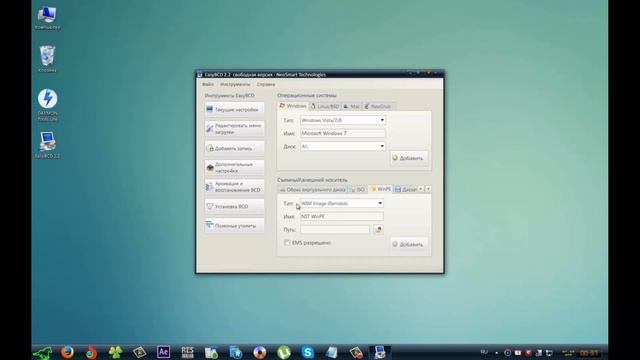Enable the EMS разрешено checkbox
640x360 pixels.
287,242
